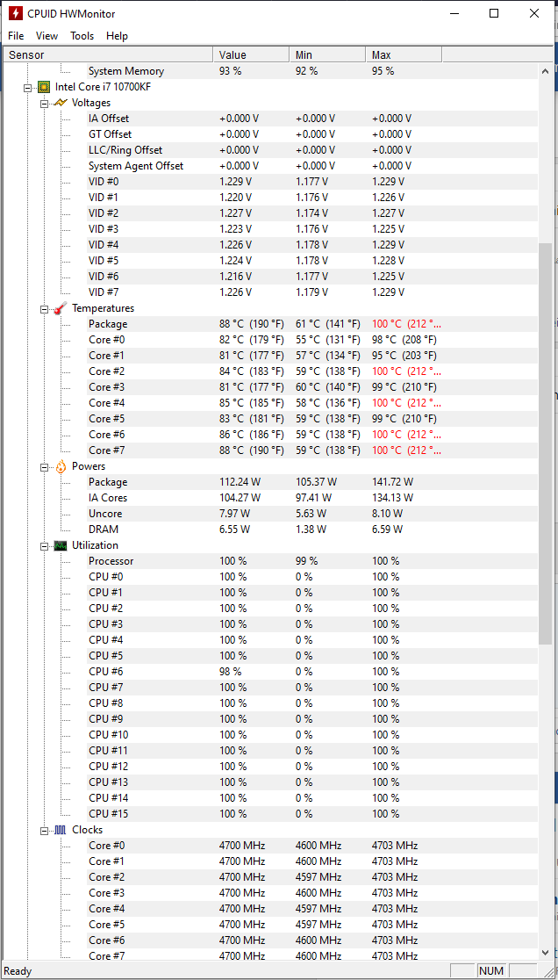Collapse the Powers section
Viewport: 558px width, 980px height.
point(45,467)
